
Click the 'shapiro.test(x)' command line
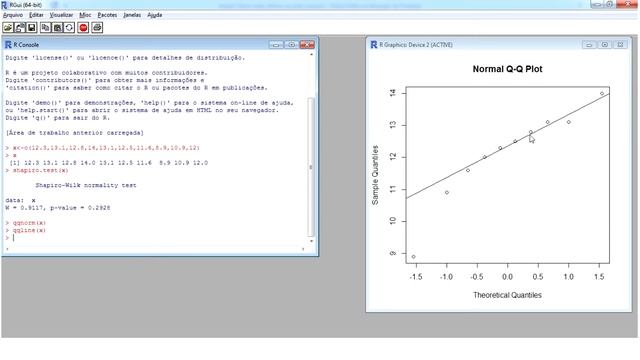(x=37, y=170)
